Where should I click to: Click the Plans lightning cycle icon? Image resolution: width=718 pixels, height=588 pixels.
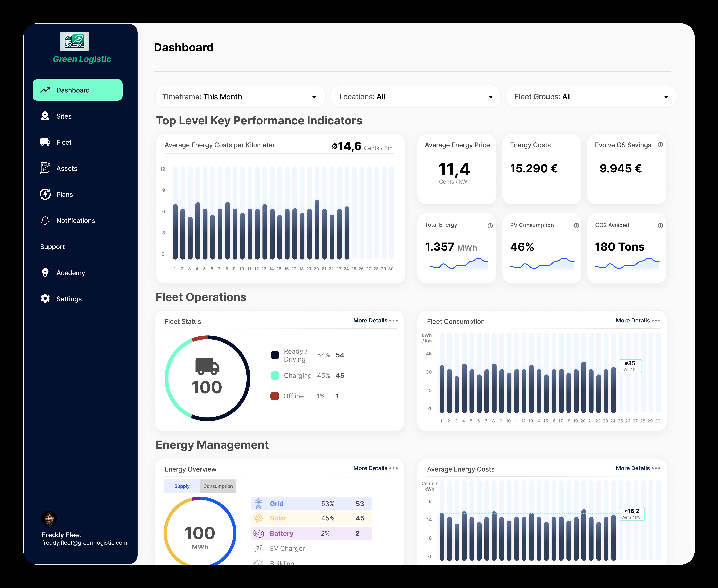[x=45, y=194]
